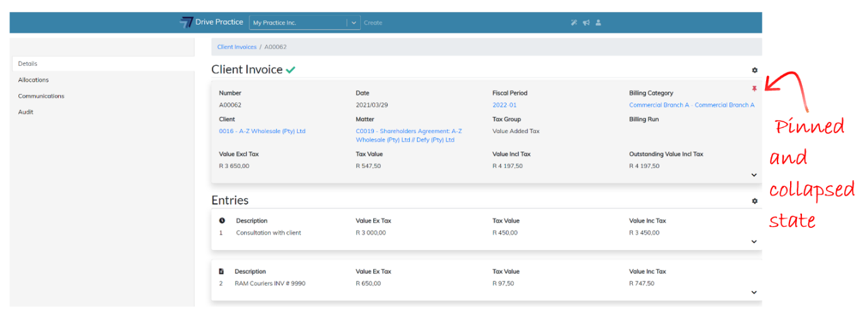Expand the Consultation with client entry
Viewport: 868px width, 314px height.
pyautogui.click(x=754, y=242)
